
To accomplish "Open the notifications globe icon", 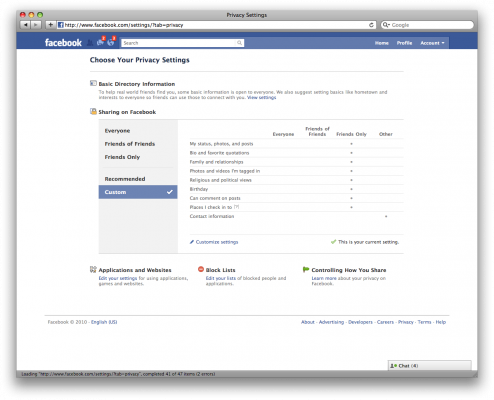I will coord(111,42).
